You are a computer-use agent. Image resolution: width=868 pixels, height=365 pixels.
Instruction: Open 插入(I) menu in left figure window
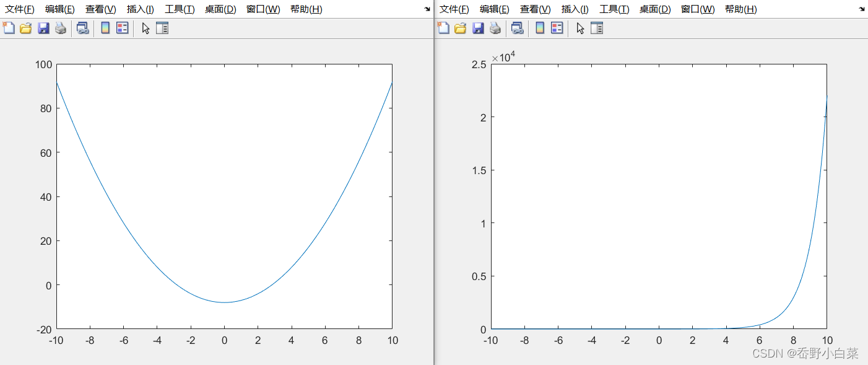pos(141,9)
